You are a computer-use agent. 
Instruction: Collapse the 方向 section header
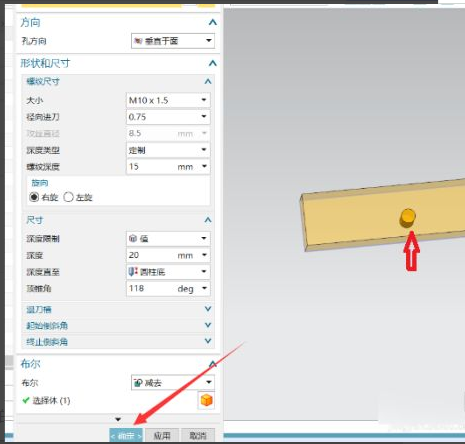tap(212, 22)
